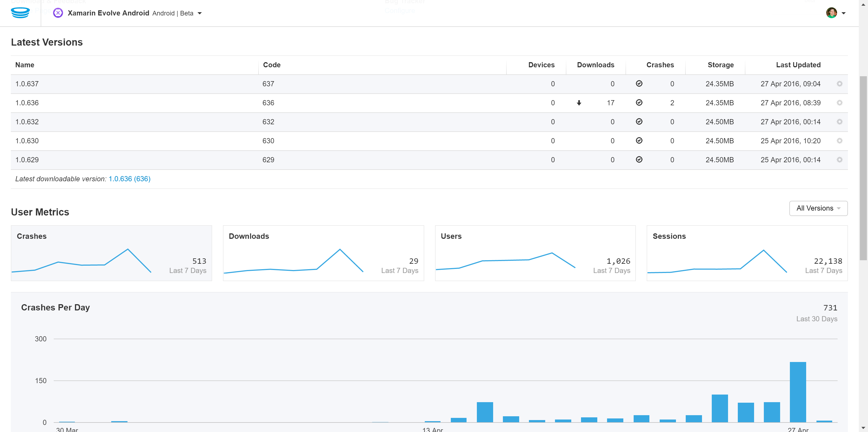Screen dimensions: 868x432
Task: Click crash check icon for version 1.0.629
Action: coord(639,160)
